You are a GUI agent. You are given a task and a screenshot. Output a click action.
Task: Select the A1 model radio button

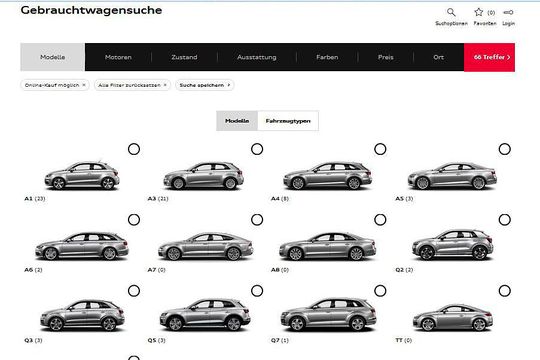coord(134,149)
